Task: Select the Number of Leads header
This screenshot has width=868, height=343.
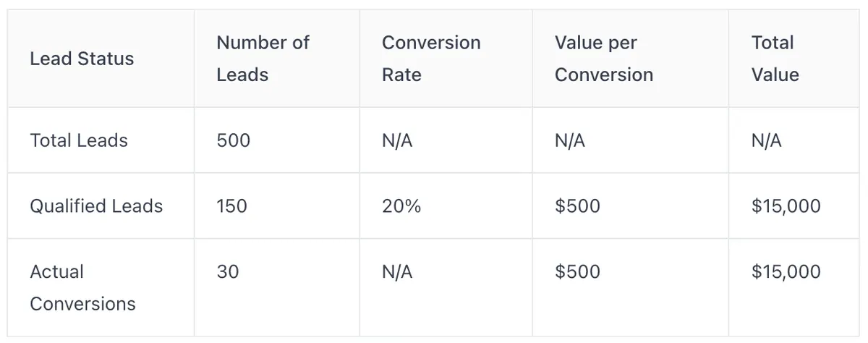Action: pyautogui.click(x=263, y=59)
